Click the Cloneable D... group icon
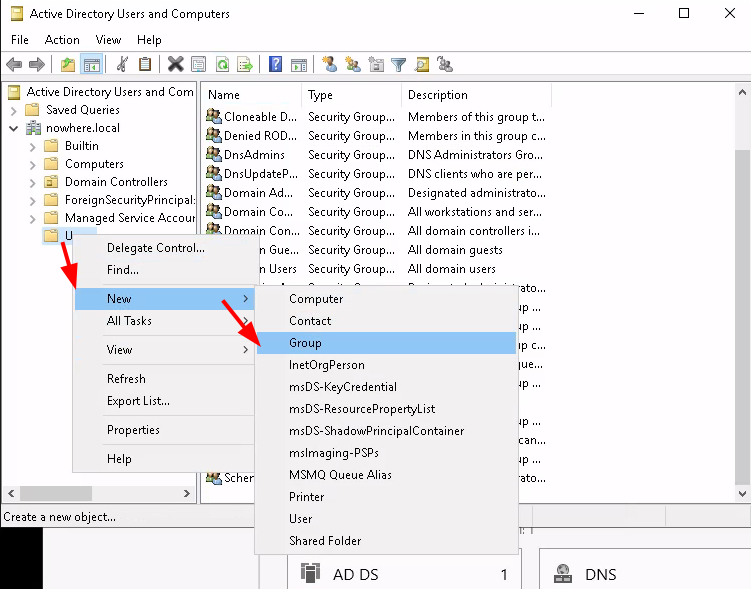 [x=214, y=116]
